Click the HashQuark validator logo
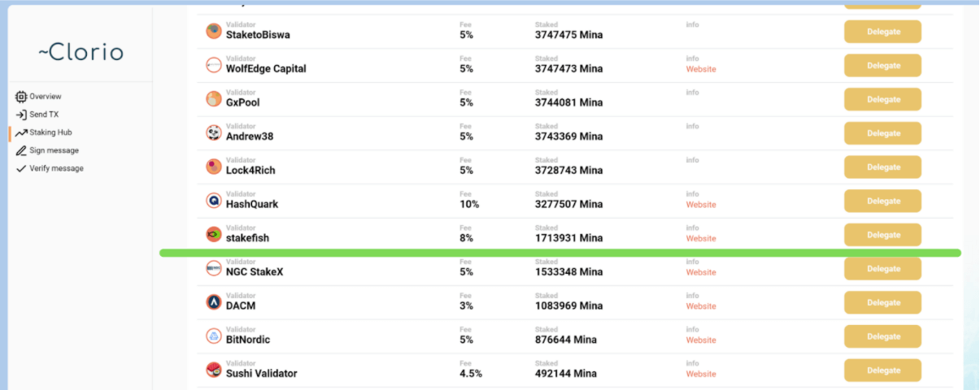 214,201
